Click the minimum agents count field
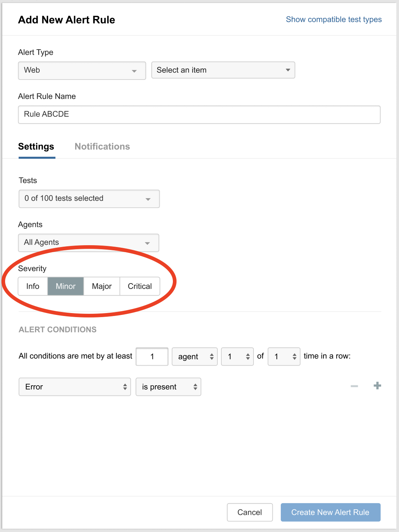The height and width of the screenshot is (532, 399). tap(152, 356)
